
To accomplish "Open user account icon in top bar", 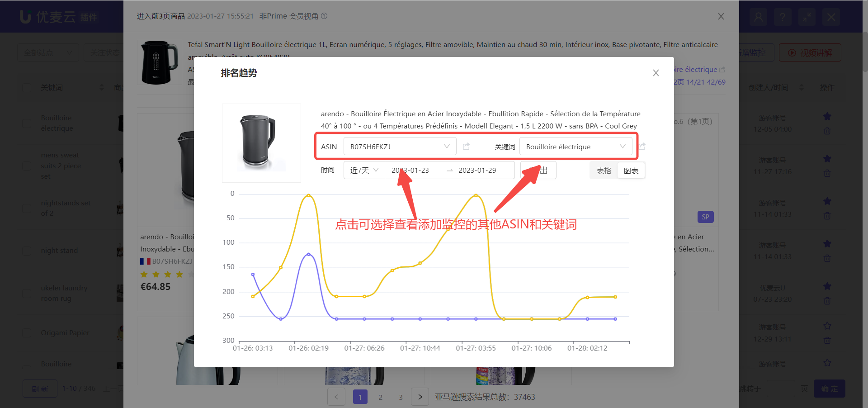I will 759,17.
